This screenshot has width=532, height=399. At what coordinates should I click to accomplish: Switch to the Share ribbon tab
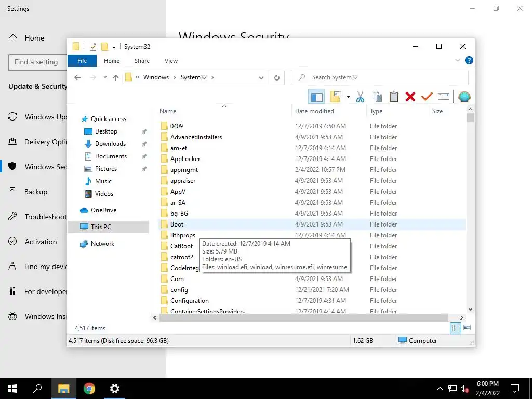point(142,61)
